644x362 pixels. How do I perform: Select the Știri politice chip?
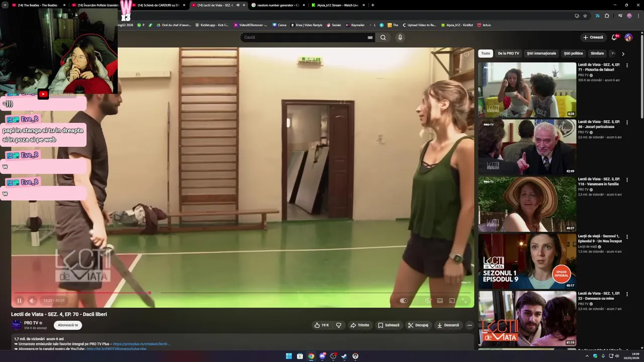point(573,53)
